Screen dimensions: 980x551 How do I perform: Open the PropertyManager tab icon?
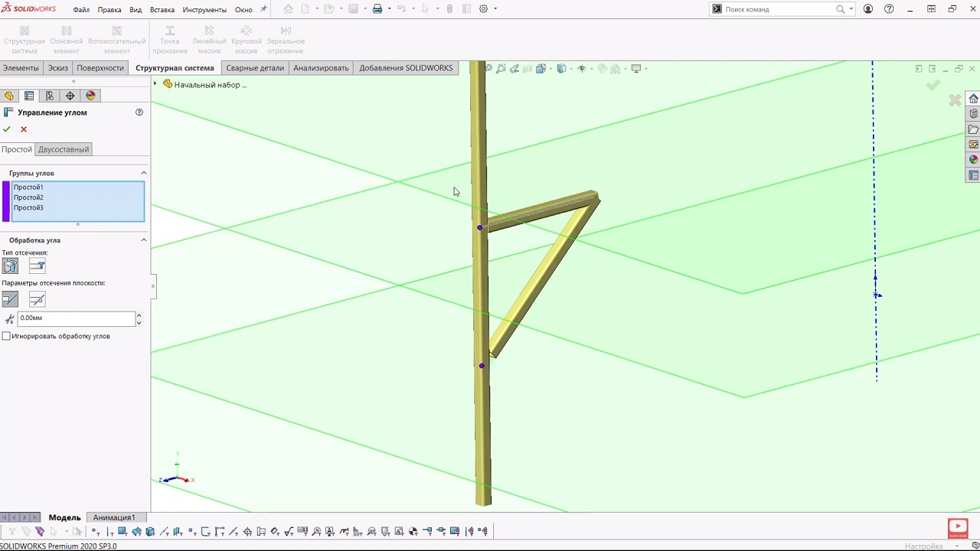coord(29,96)
